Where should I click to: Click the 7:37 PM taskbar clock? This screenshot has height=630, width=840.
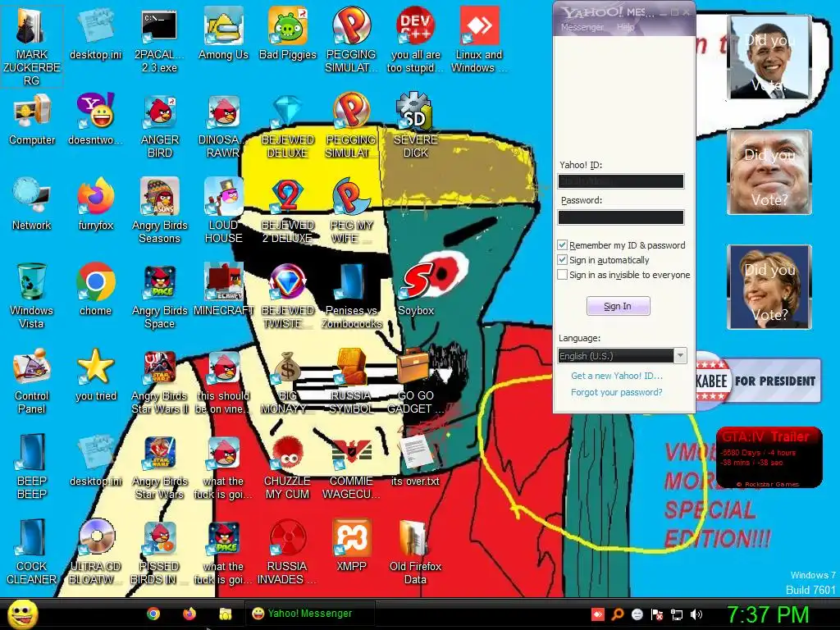click(768, 614)
